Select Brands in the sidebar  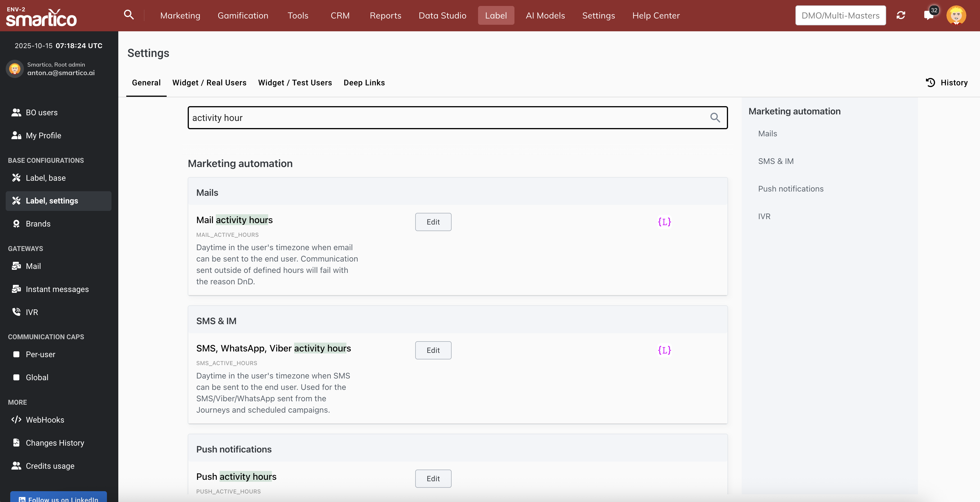coord(38,224)
